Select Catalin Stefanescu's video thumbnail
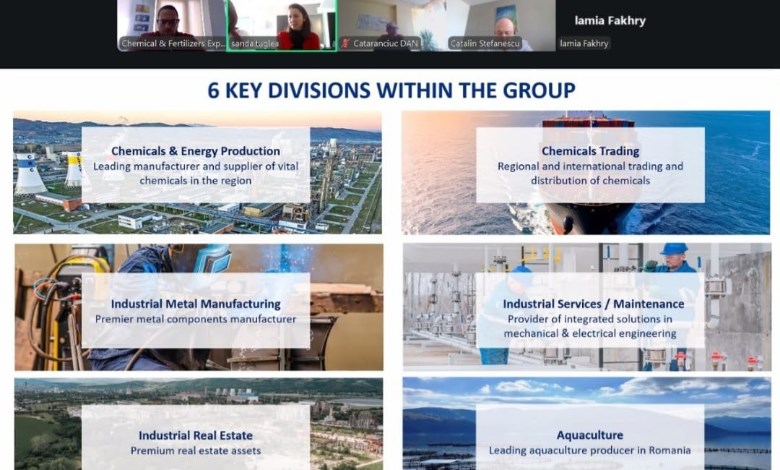This screenshot has width=780, height=470. tap(501, 25)
